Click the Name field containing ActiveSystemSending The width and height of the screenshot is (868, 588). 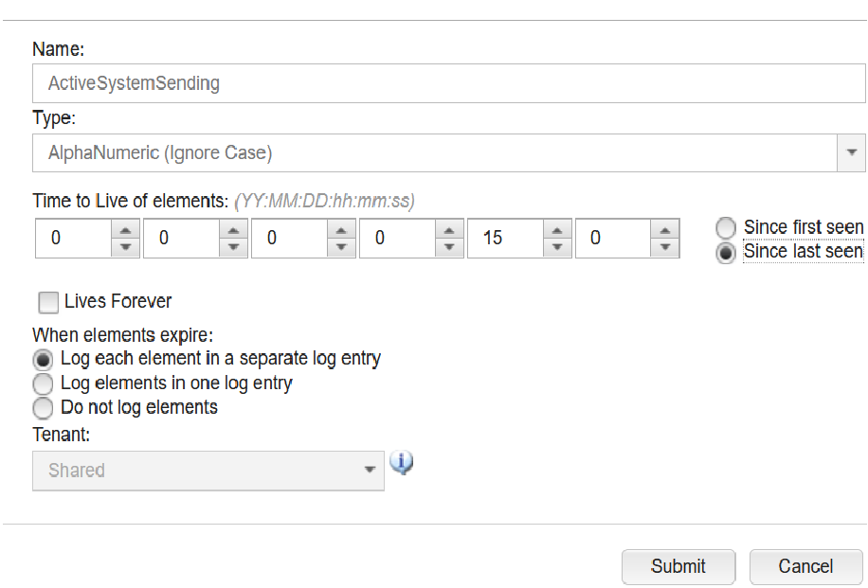448,83
